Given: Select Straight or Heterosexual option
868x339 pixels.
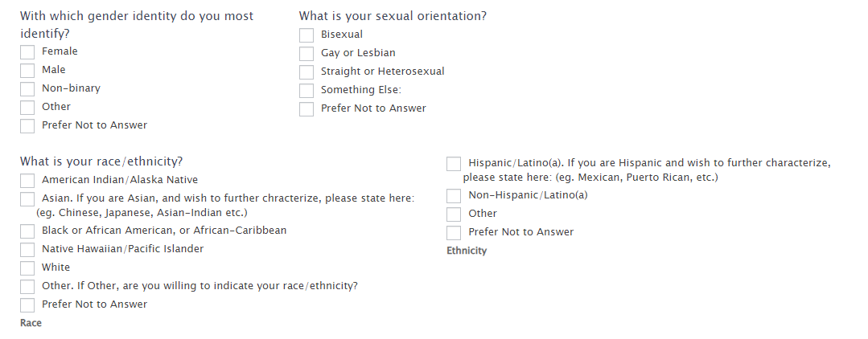Looking at the screenshot, I should [x=306, y=72].
